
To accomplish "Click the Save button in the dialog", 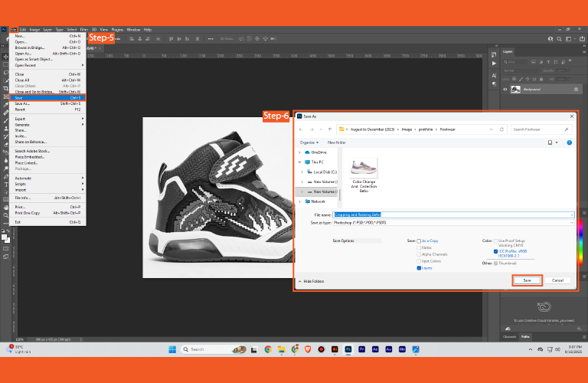I will tap(527, 280).
